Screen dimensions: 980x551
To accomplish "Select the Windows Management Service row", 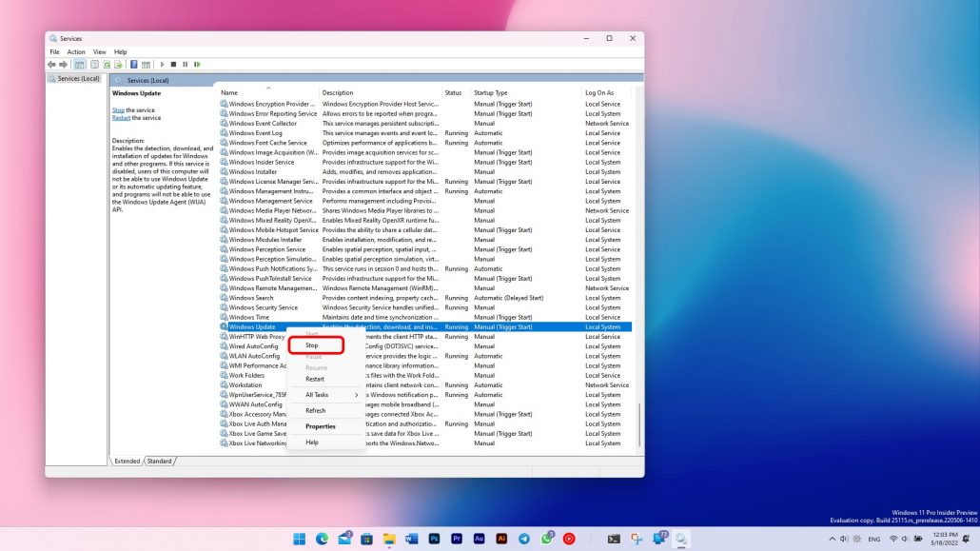I will tap(425, 201).
